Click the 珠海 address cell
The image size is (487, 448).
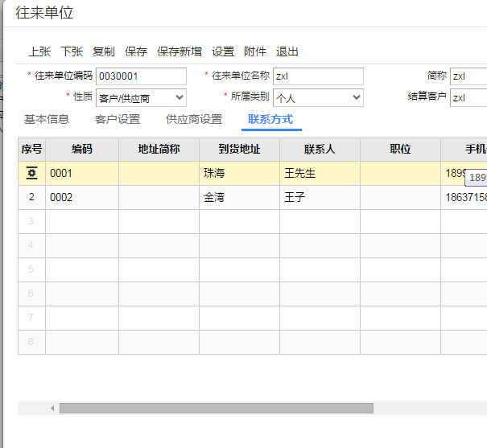coord(239,173)
